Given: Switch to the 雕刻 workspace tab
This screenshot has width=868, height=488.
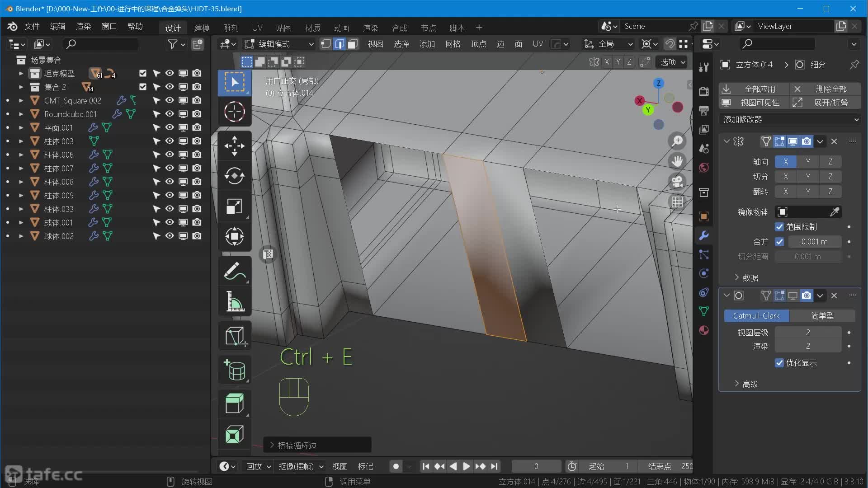Looking at the screenshot, I should tap(231, 28).
